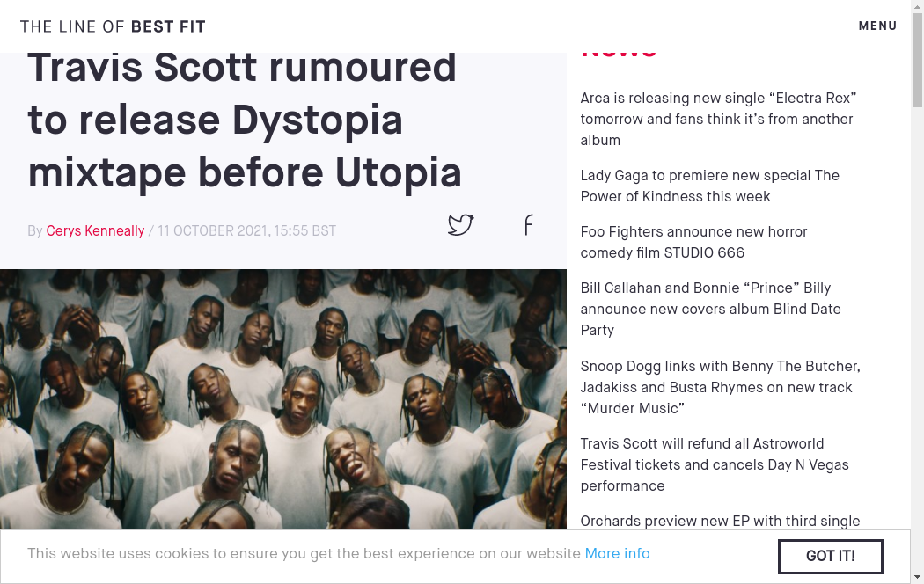Open author Cerys Kenneally's page
Screen dimensions: 924x584
click(x=95, y=230)
